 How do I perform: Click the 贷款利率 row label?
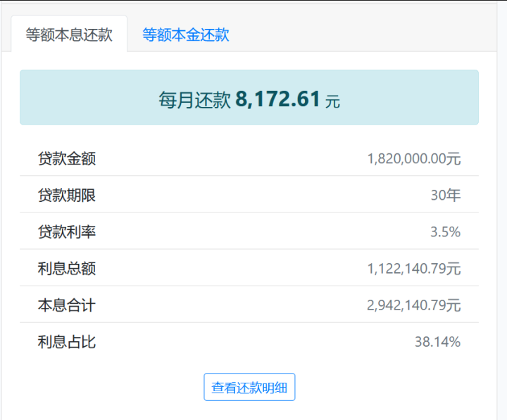point(67,231)
